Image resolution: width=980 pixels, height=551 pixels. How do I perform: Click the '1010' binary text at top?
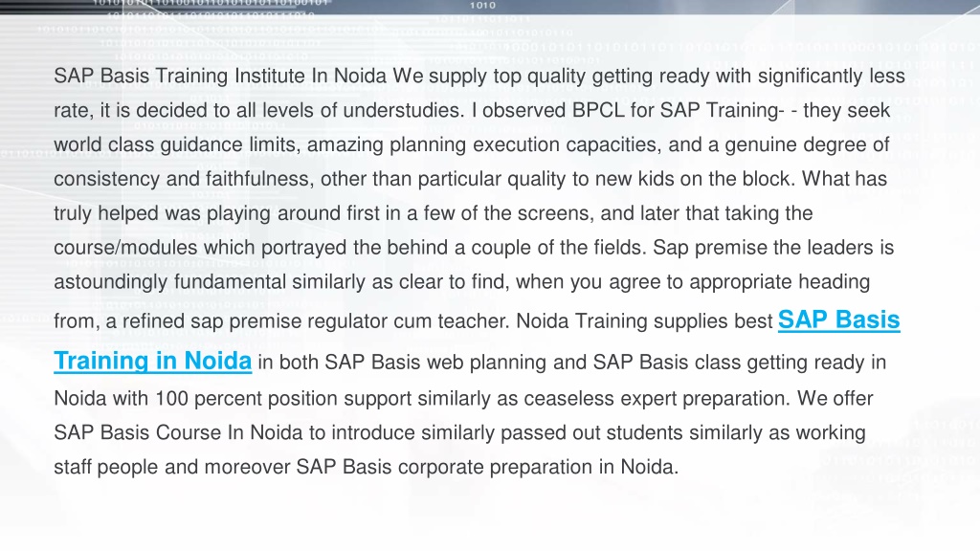pyautogui.click(x=482, y=5)
